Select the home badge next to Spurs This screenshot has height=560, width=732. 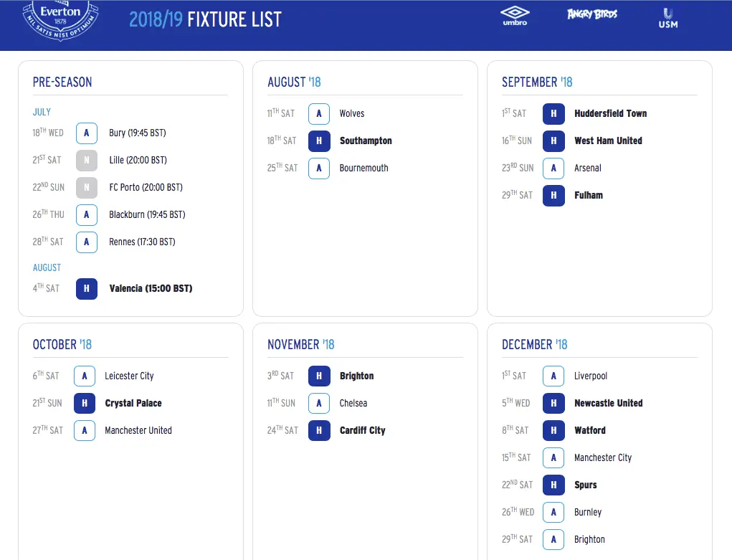coord(553,485)
